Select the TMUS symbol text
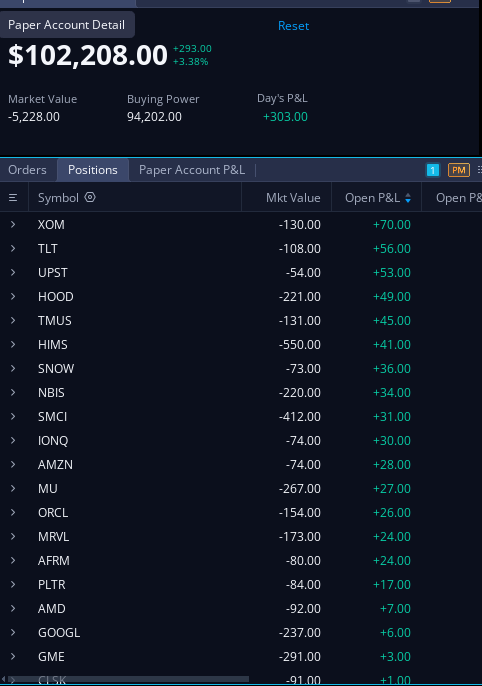 pyautogui.click(x=55, y=321)
